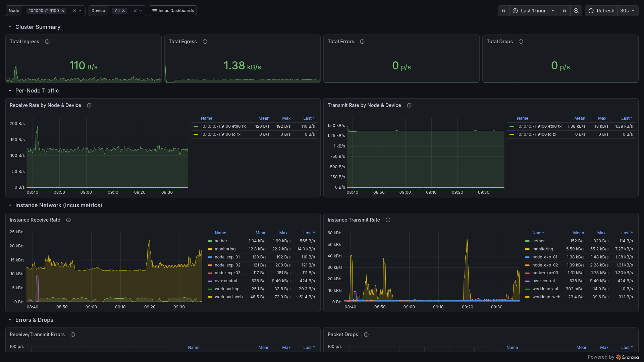
Task: Show info for Instance Transmit Rate panel
Action: (388, 220)
